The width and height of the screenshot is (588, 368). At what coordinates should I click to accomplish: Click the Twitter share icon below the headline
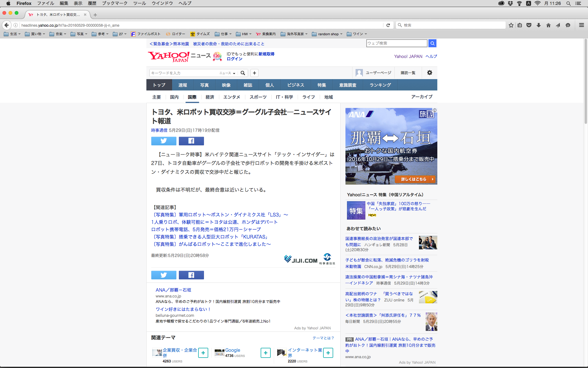[164, 141]
